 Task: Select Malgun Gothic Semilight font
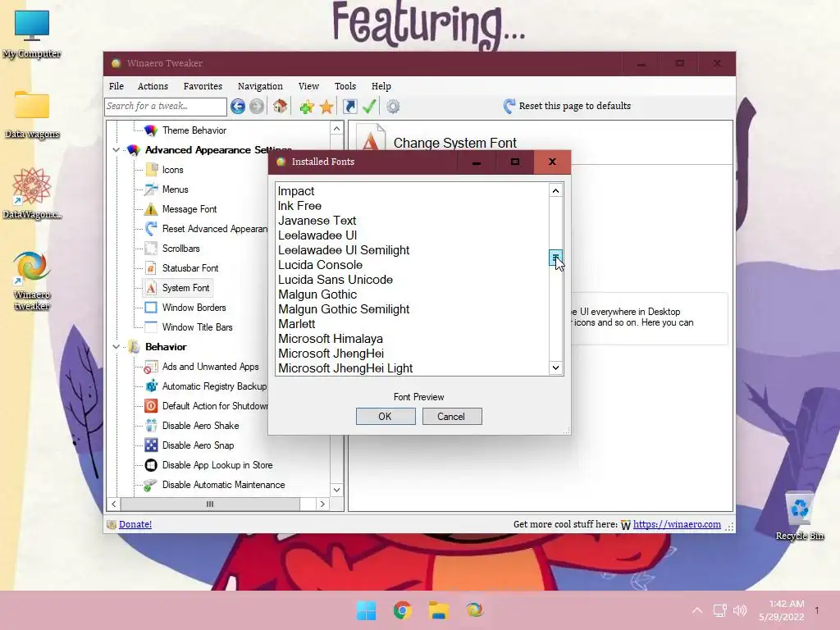(344, 309)
